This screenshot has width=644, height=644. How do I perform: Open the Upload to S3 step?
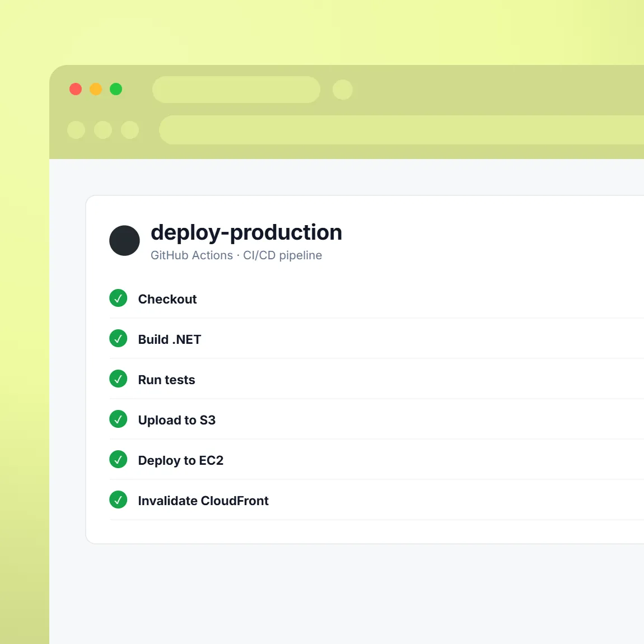tap(176, 420)
